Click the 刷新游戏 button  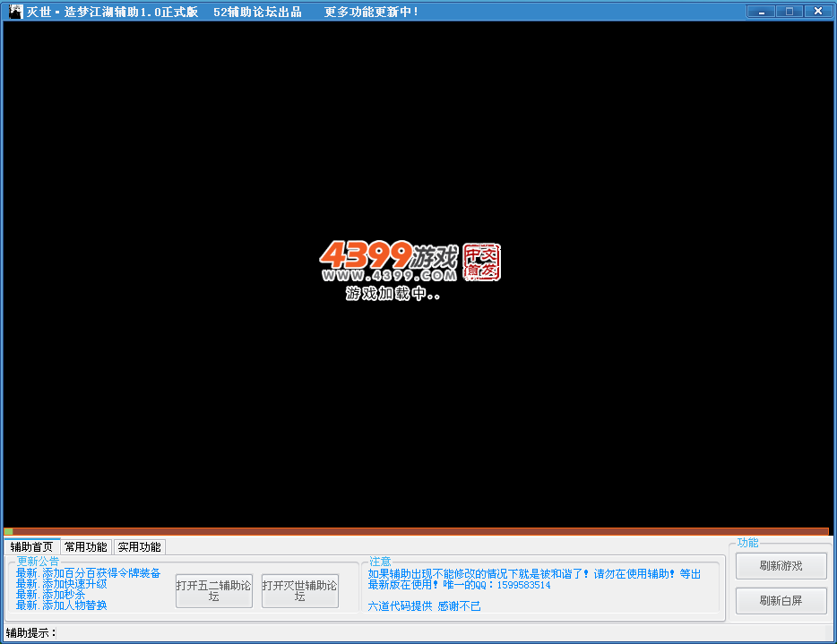[x=781, y=565]
